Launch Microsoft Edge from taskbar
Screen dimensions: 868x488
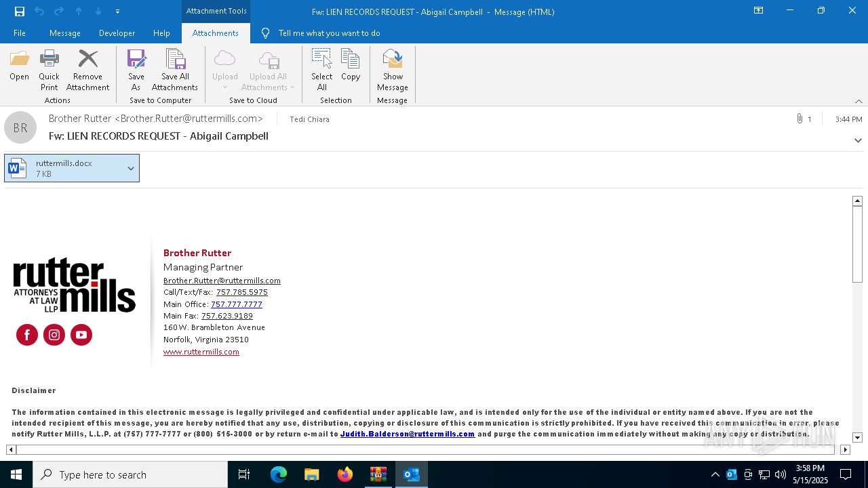pos(279,474)
